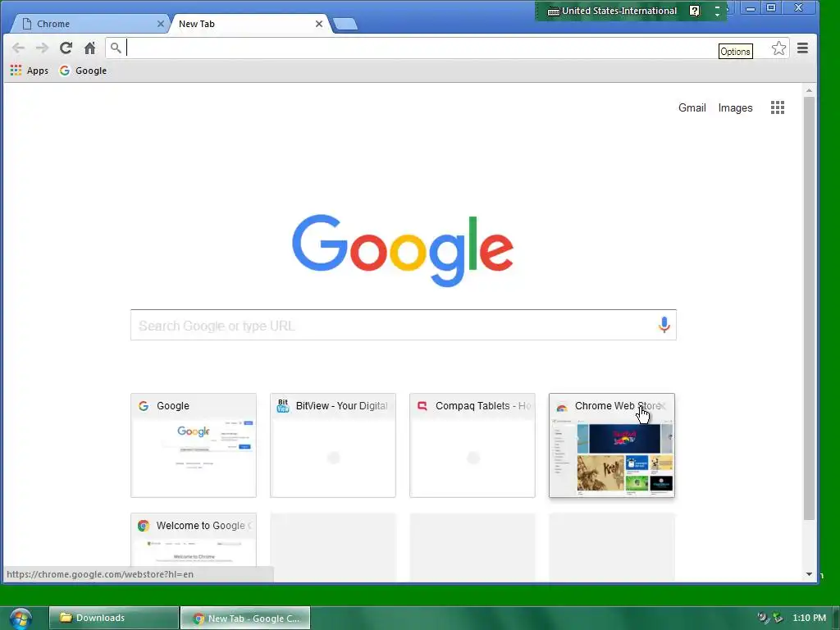
Task: Select the New Tab - Google Chrome taskbar button
Action: point(245,618)
